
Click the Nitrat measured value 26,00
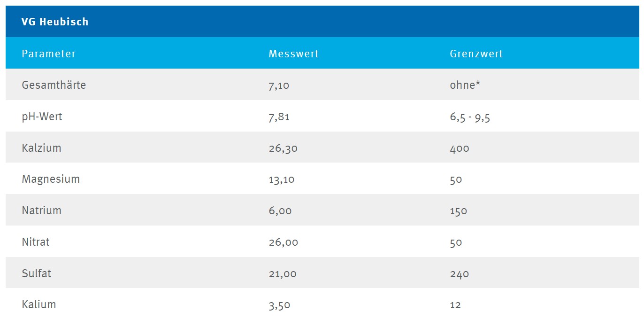pos(284,242)
